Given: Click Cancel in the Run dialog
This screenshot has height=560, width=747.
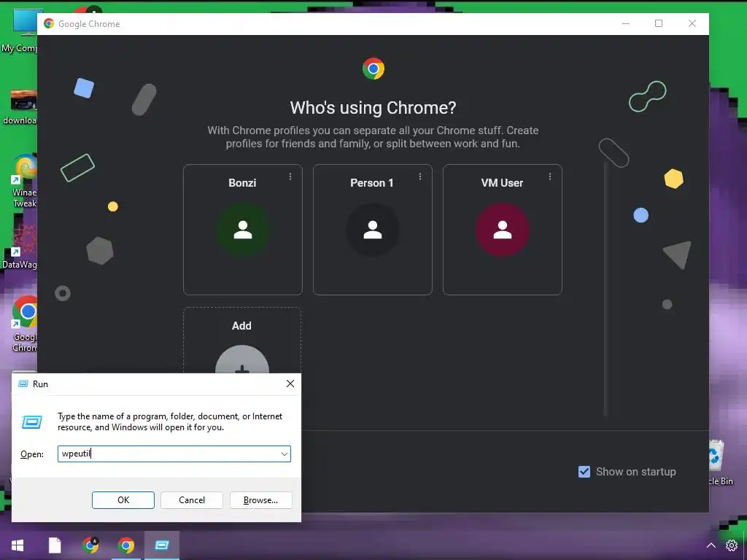Looking at the screenshot, I should coord(192,500).
